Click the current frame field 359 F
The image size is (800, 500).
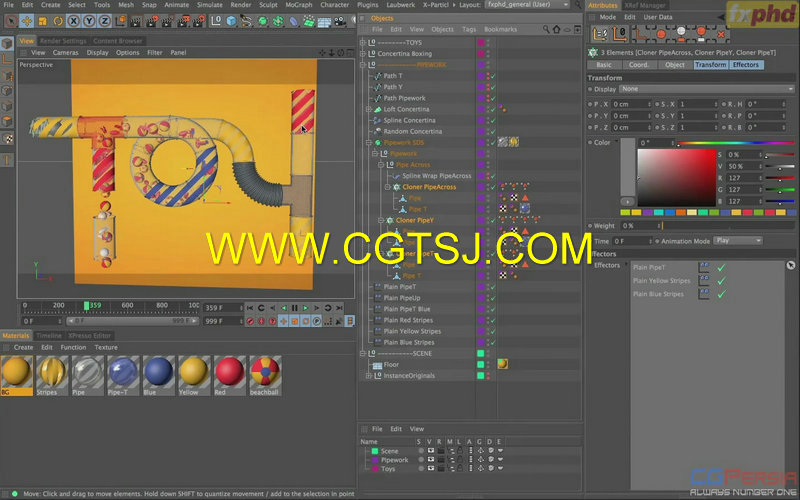pos(222,308)
